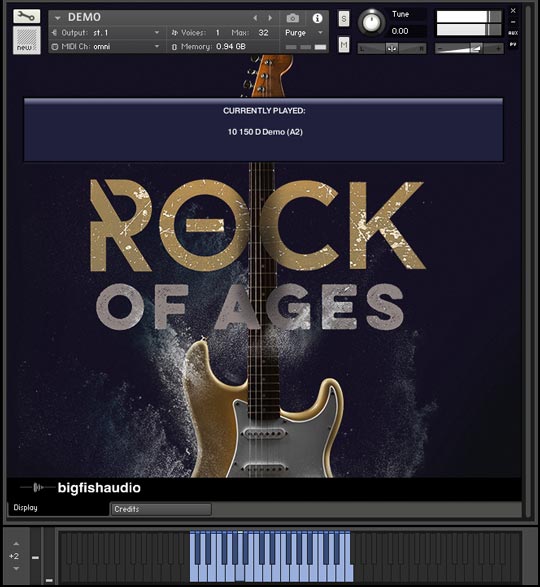Click the '10 150 D Demo (A2)' text
Screen dimensions: 540x587
[x=265, y=132]
